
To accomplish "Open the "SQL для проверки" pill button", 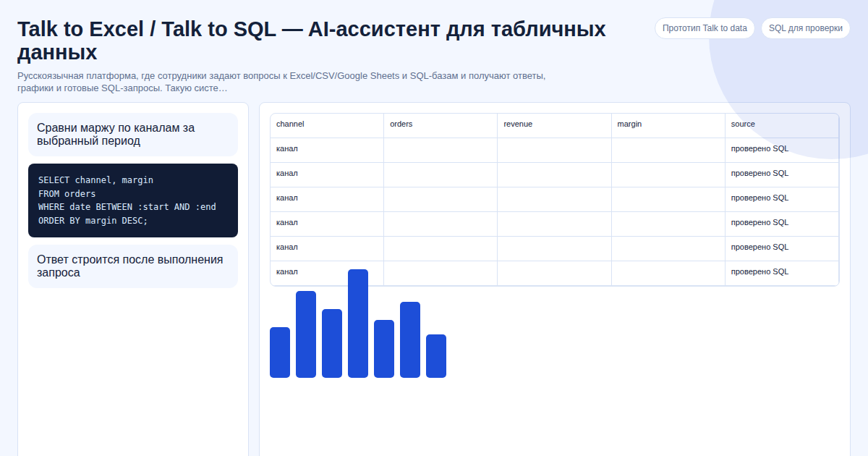I will (x=805, y=28).
